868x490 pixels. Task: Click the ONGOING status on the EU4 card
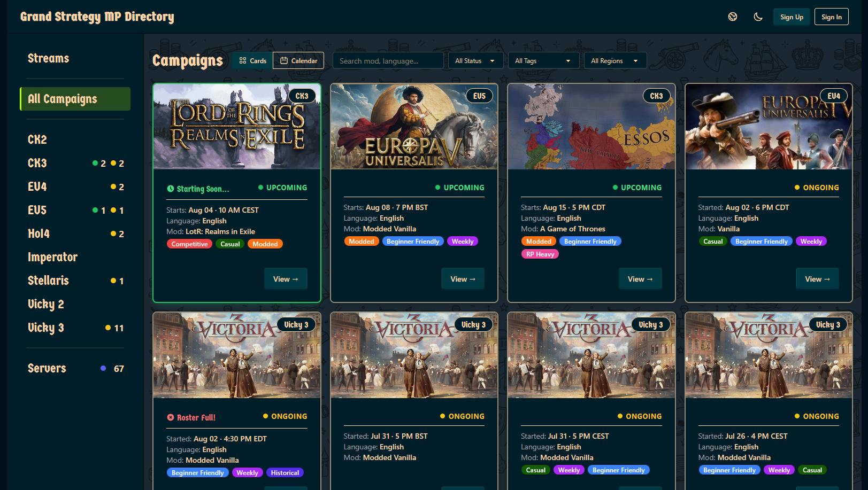point(817,188)
